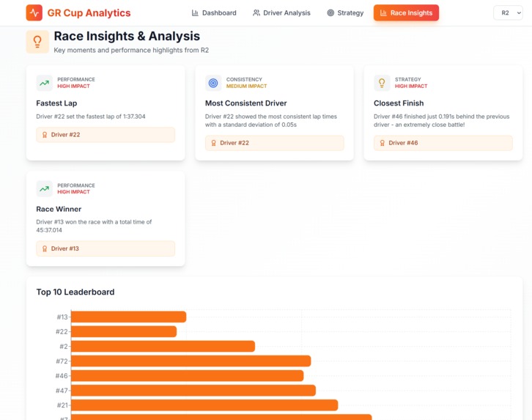The image size is (532, 420).
Task: Click HIGH IMPACT label on Race Winner card
Action: 73,192
